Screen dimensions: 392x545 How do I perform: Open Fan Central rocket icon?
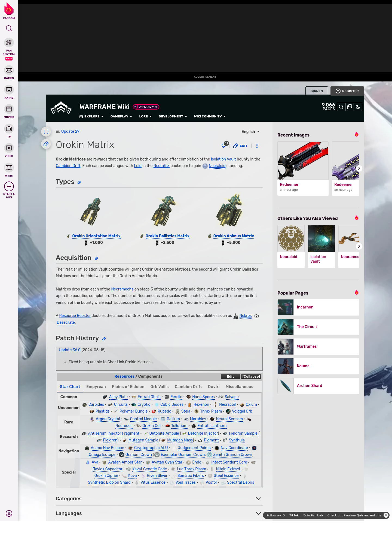pyautogui.click(x=9, y=43)
